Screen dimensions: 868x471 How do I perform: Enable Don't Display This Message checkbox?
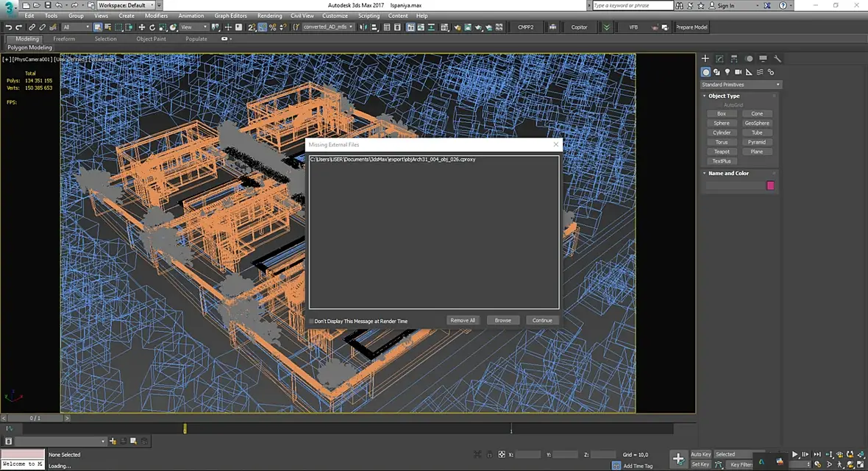(311, 321)
